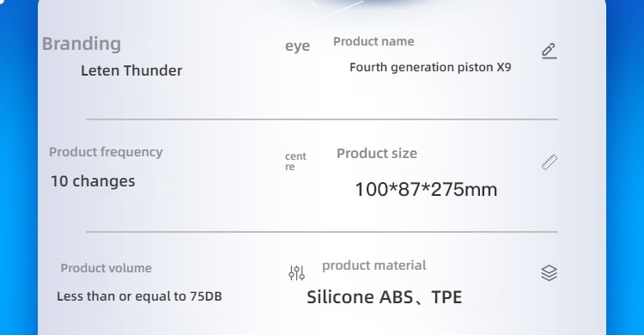Select the Product size label
644x335 pixels.
[x=377, y=153]
